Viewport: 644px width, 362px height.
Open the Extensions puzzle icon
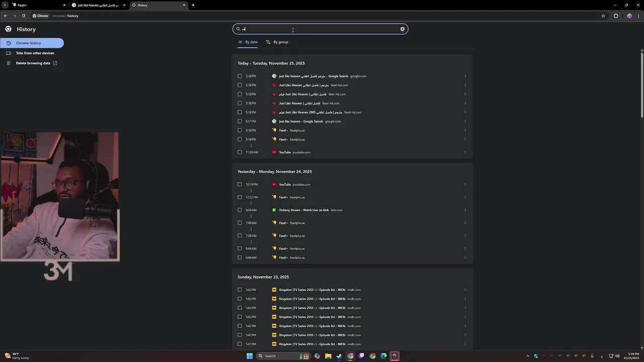pyautogui.click(x=616, y=16)
